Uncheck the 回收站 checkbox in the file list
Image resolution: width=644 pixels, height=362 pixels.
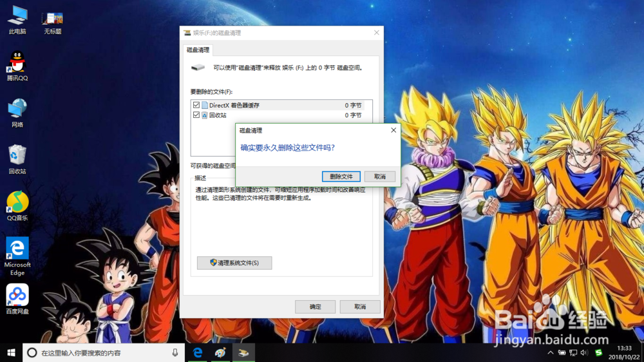tap(196, 115)
